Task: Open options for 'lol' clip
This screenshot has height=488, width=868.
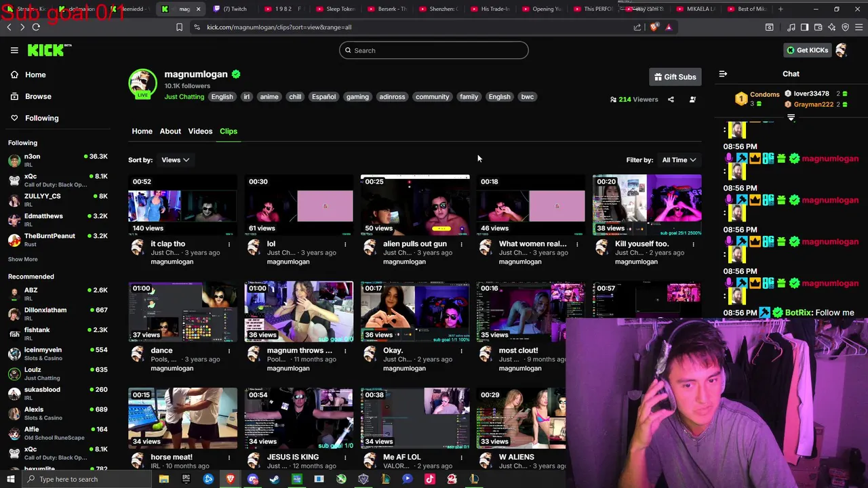Action: 345,244
